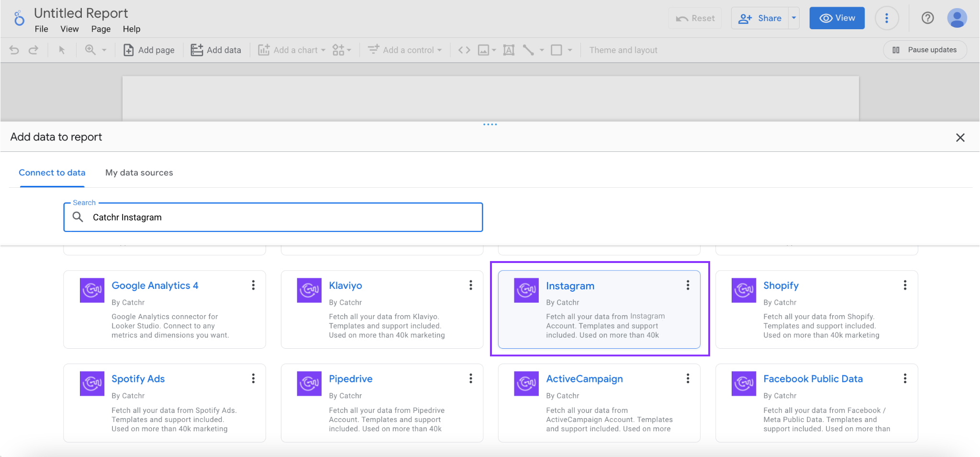
Task: Expand the Share button dropdown arrow
Action: coord(794,18)
